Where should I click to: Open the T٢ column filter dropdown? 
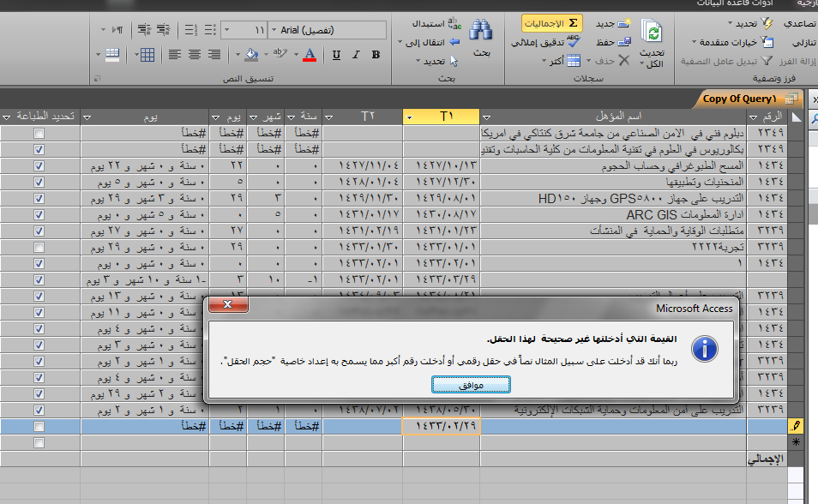point(328,117)
